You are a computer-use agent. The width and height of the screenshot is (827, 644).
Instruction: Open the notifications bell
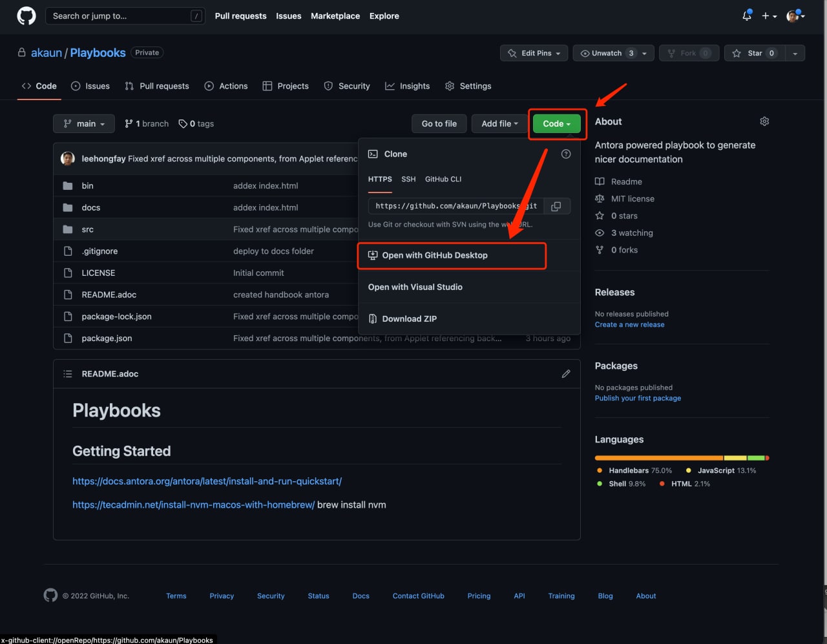click(747, 16)
